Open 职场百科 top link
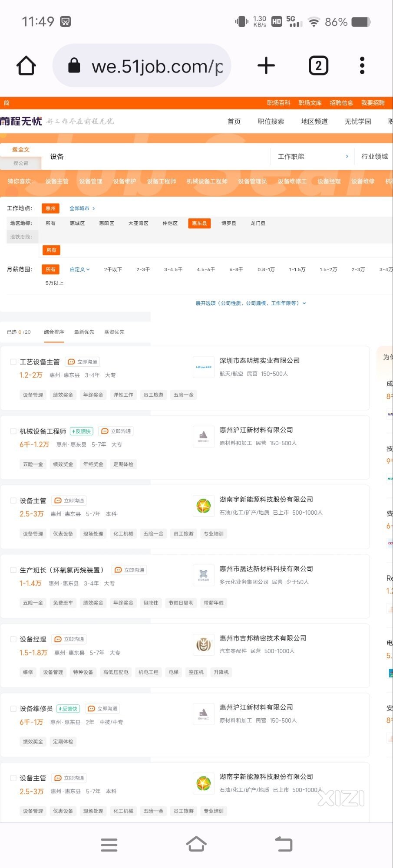393x868 pixels. pos(279,103)
